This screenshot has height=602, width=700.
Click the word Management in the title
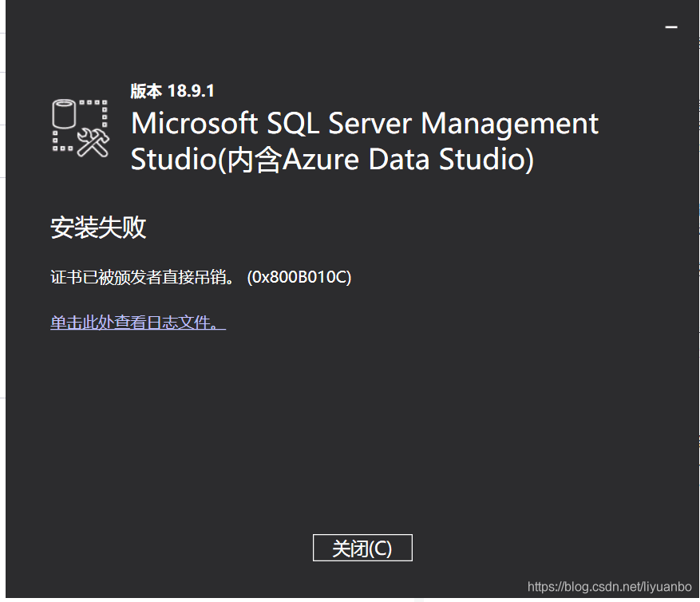(x=509, y=124)
